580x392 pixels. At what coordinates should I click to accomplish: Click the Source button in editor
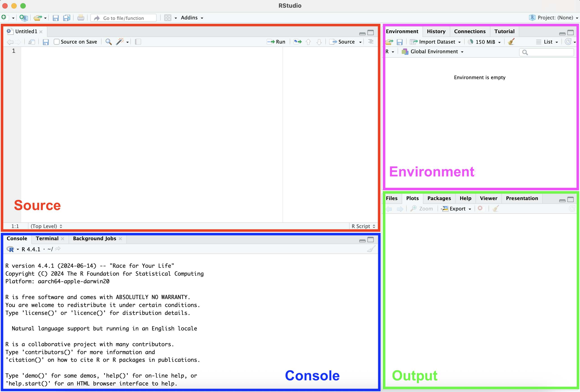[342, 42]
